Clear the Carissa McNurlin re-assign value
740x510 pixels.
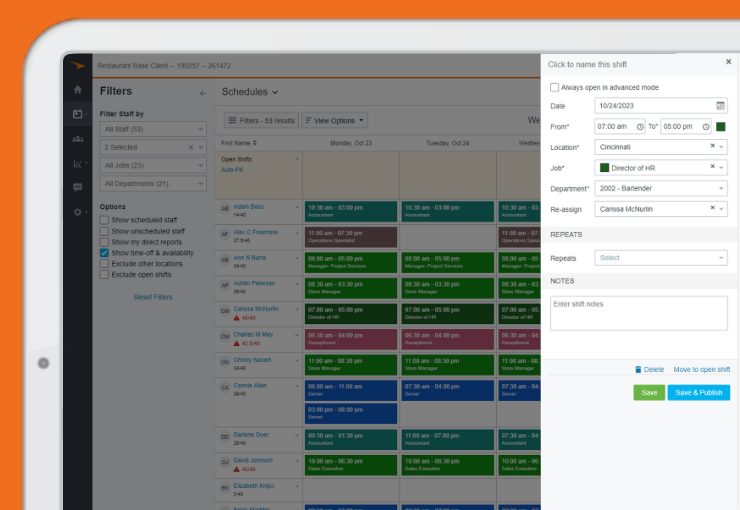(713, 208)
